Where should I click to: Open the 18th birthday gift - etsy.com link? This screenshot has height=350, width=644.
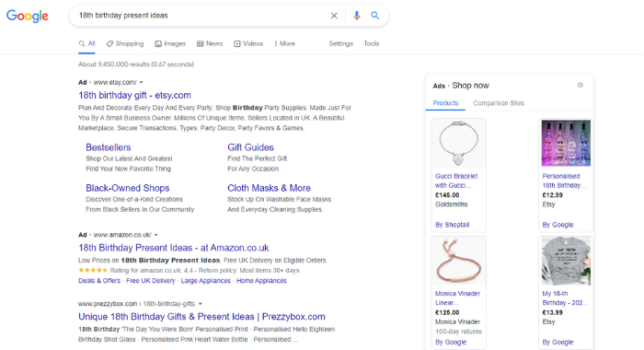tap(134, 96)
